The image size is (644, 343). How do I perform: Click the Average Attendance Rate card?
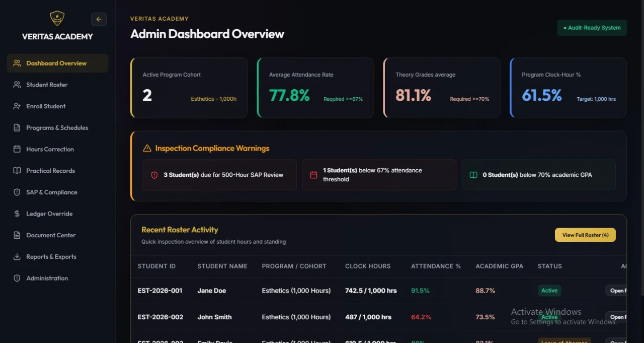(315, 88)
